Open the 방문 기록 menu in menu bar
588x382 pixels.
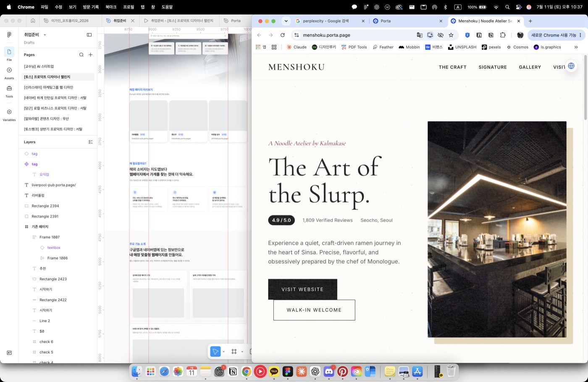[91, 7]
